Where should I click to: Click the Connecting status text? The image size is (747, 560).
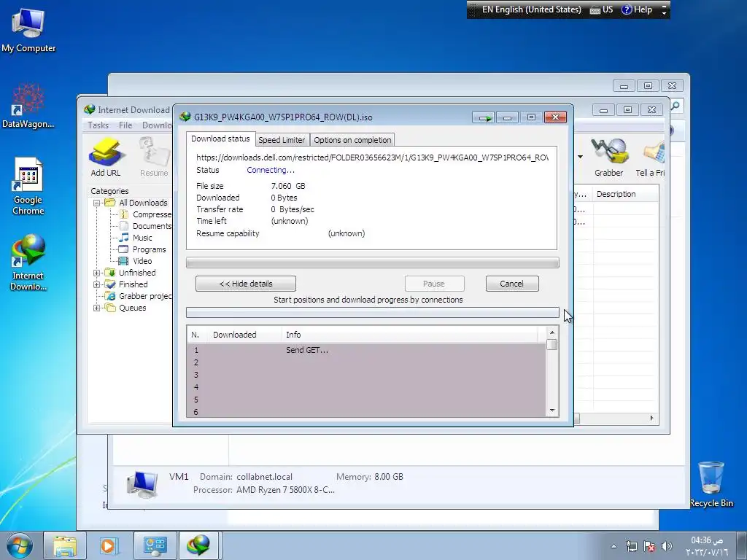tap(271, 170)
